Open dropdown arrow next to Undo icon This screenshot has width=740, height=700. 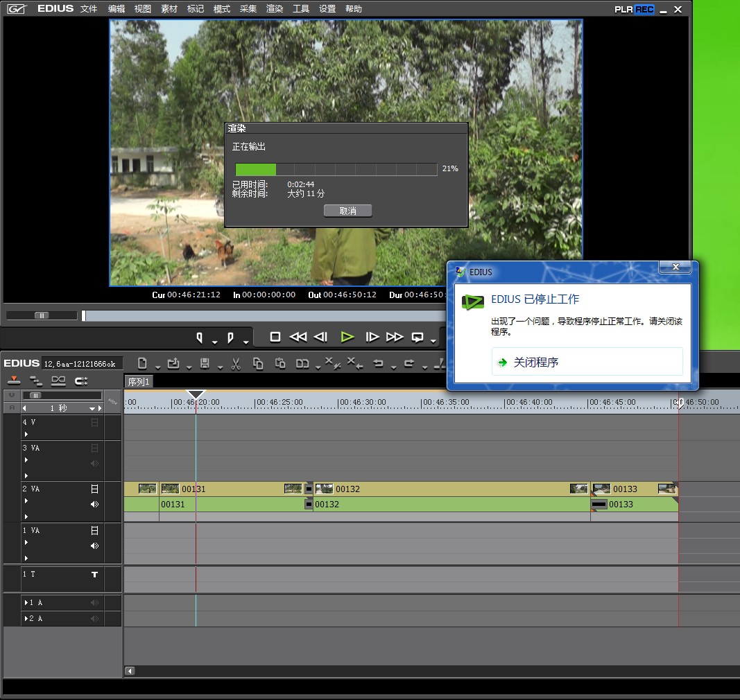pos(393,367)
